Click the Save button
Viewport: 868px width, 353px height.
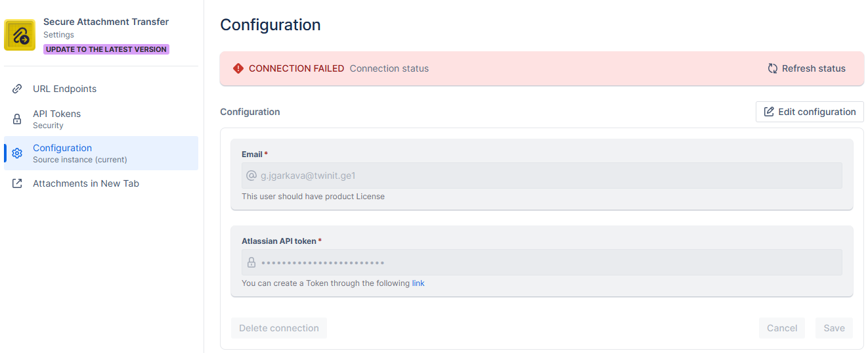click(834, 328)
